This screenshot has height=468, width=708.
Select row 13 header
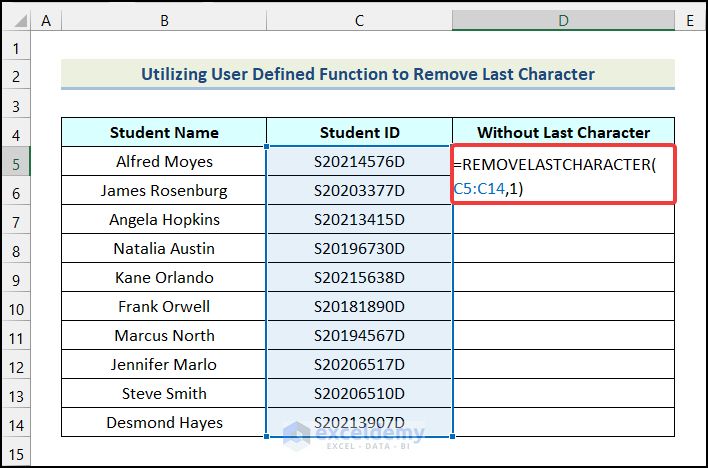pyautogui.click(x=16, y=393)
